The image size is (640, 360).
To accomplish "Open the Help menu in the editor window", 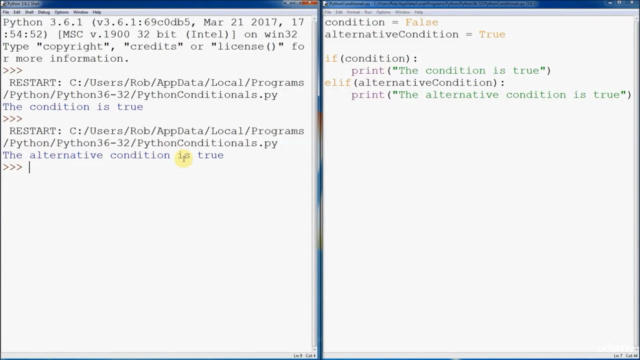I will [x=419, y=12].
